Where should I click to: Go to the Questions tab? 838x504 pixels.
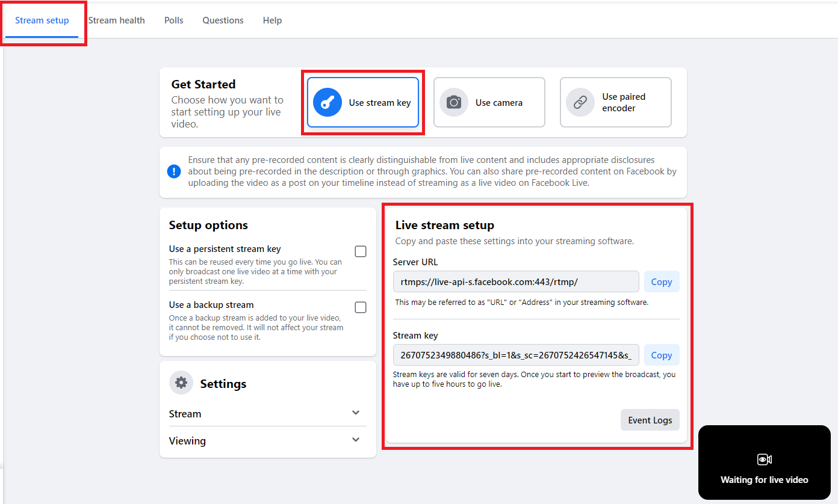[x=223, y=20]
